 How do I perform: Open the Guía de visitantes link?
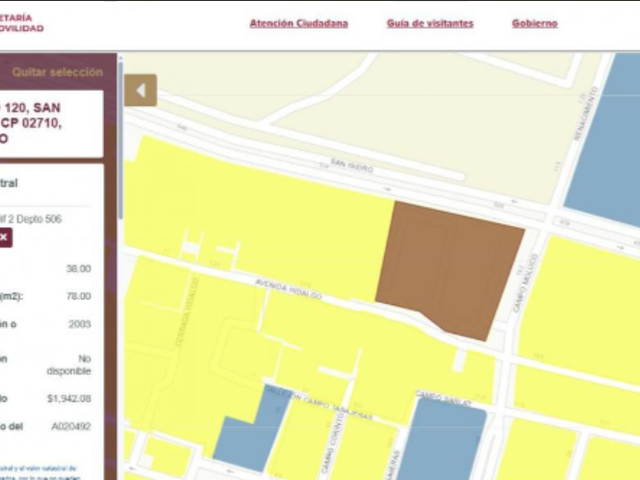coord(430,23)
